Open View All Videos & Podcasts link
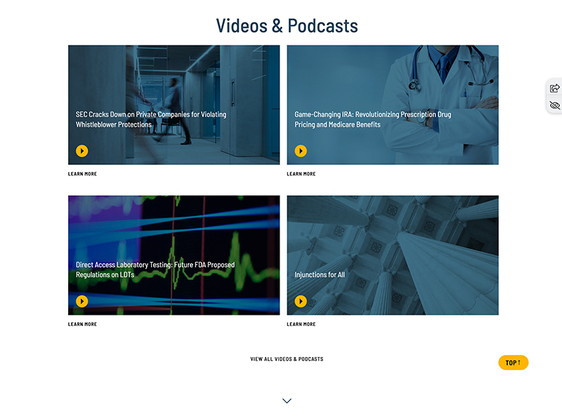562x420 pixels. (x=287, y=359)
